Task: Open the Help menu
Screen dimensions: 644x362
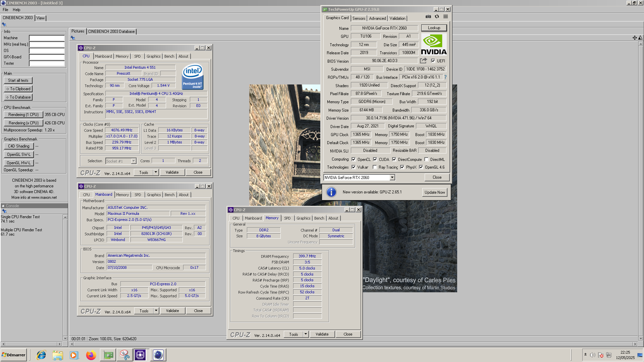Action: pos(16,10)
